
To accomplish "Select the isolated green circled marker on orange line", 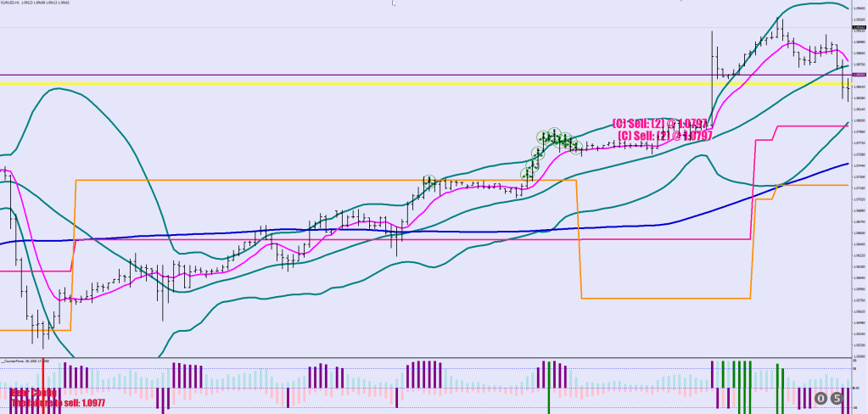I will click(x=429, y=180).
